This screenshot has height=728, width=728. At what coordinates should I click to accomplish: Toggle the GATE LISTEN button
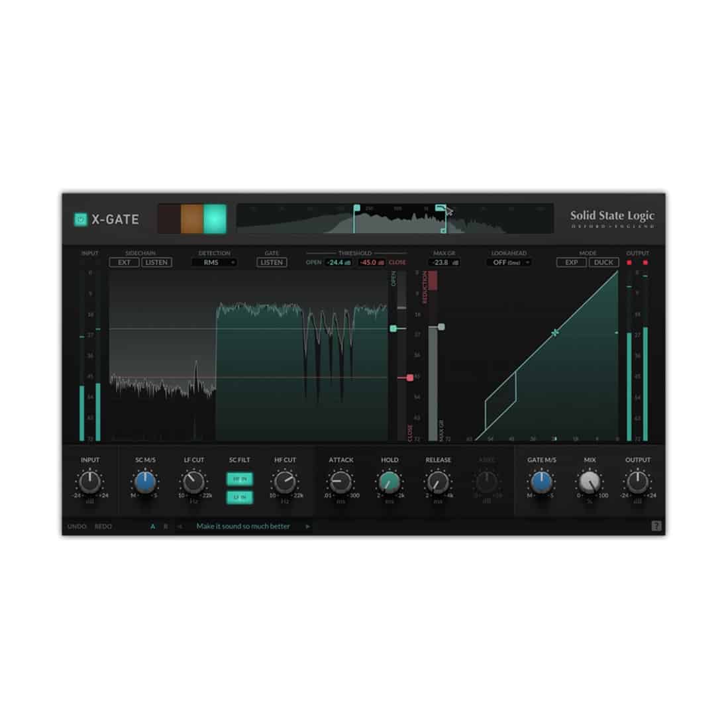tap(272, 263)
